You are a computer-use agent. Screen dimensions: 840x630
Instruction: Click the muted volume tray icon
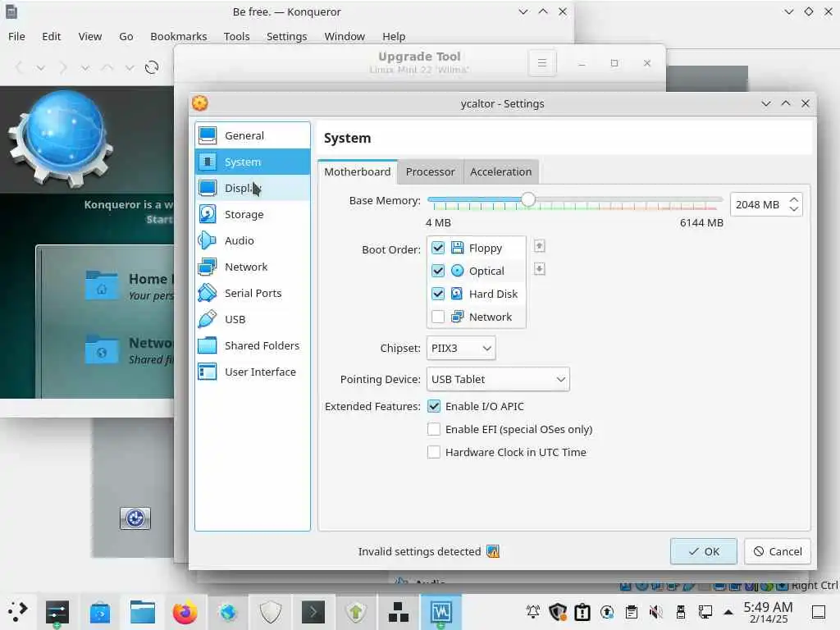pyautogui.click(x=655, y=612)
